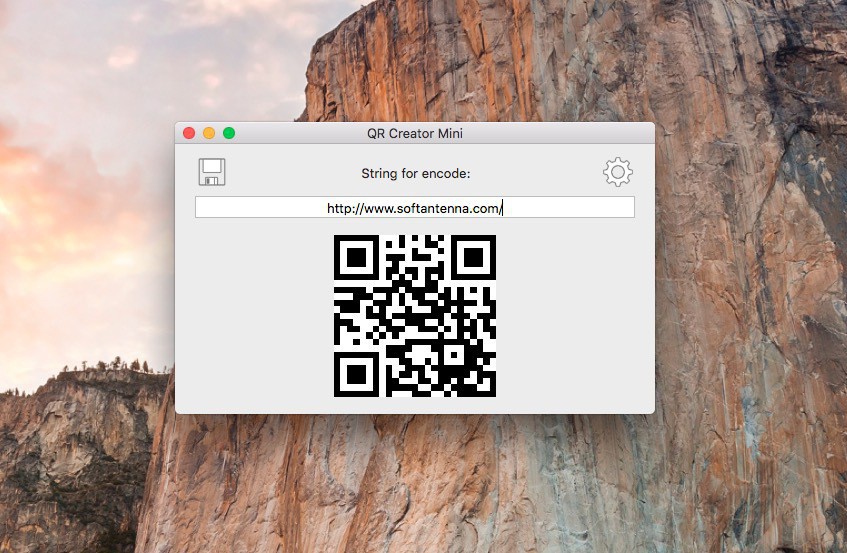The image size is (847, 553).
Task: Click the "String for encode:" label
Action: (415, 173)
